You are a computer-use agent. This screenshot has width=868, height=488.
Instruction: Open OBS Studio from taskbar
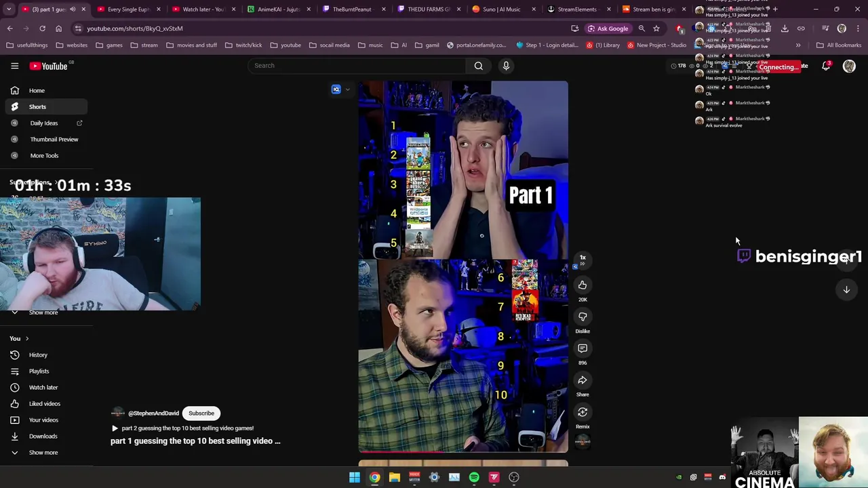tap(514, 477)
